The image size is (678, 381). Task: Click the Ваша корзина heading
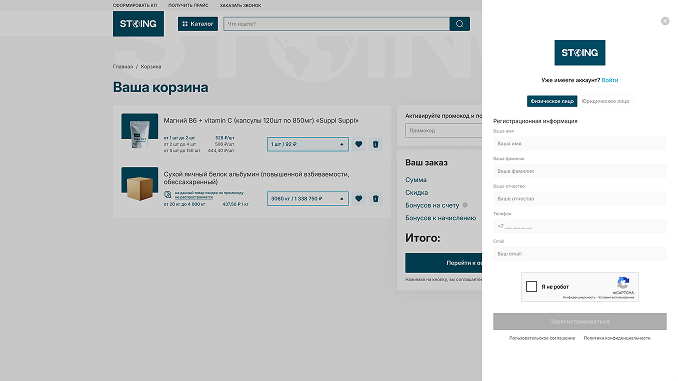[160, 87]
